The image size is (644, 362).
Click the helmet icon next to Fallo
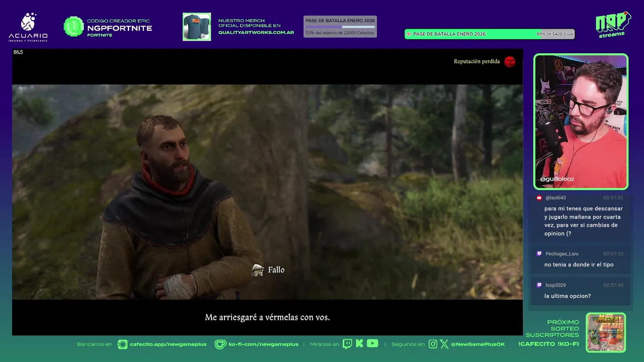point(258,270)
